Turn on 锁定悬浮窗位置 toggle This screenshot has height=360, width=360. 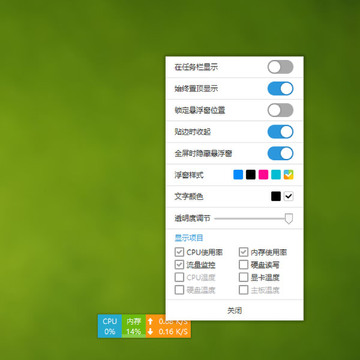coord(280,110)
